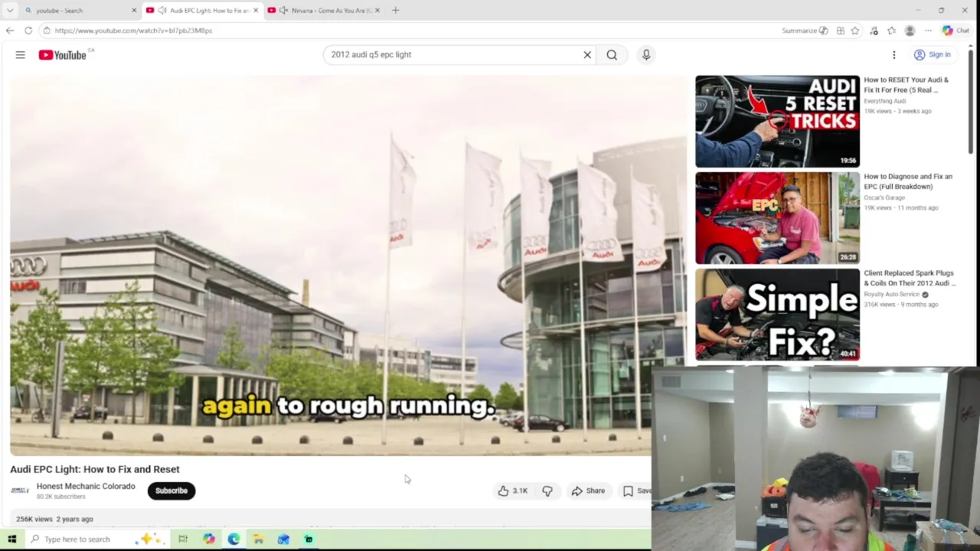Open 'How to Diagnose and Fix an EPC' title
Viewport: 980px width, 551px height.
(x=908, y=181)
